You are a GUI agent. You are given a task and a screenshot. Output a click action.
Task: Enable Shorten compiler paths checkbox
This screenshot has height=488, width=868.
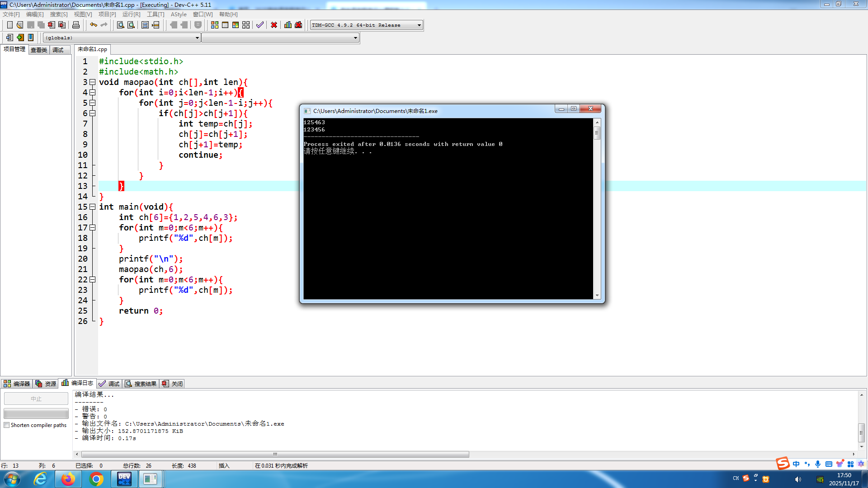click(x=7, y=425)
